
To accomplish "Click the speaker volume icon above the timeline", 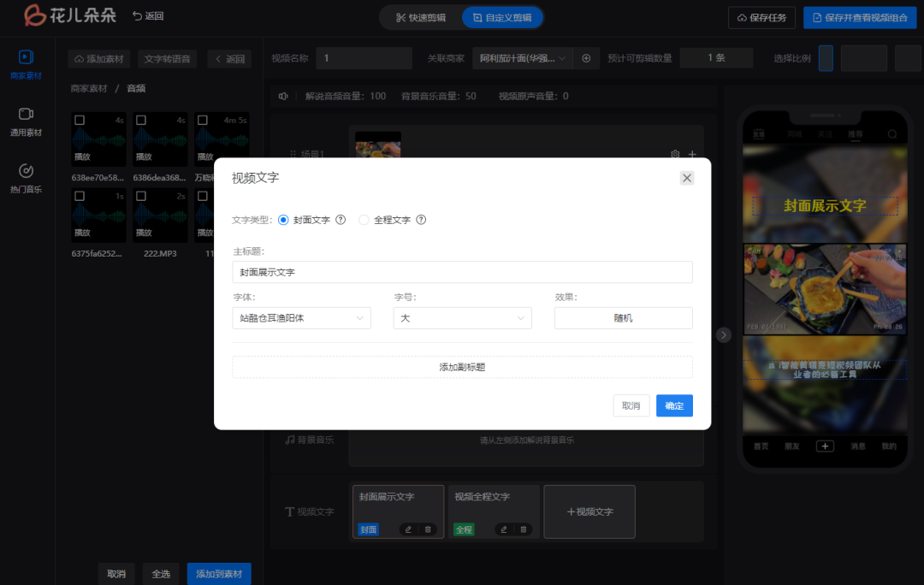I will coord(283,96).
